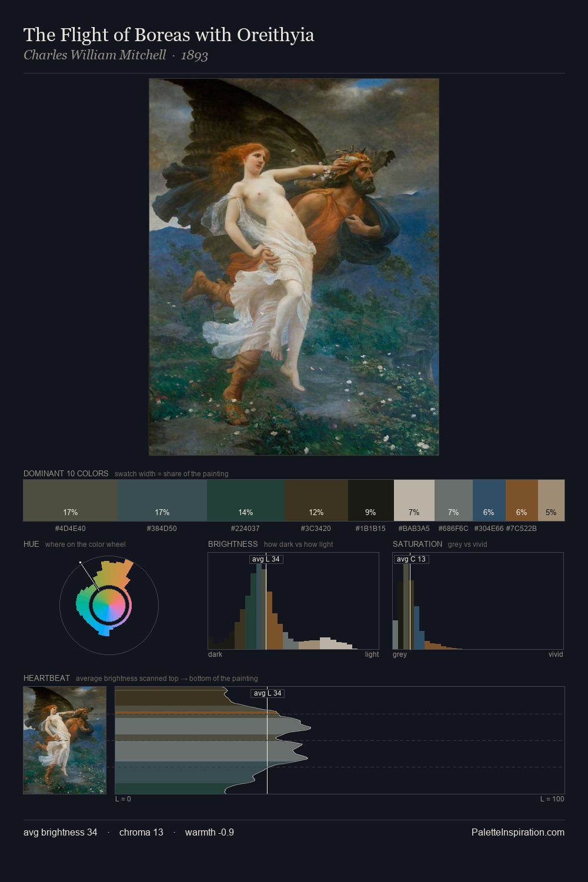The width and height of the screenshot is (588, 882).
Task: Click the avg C 13 label
Action: [x=411, y=559]
